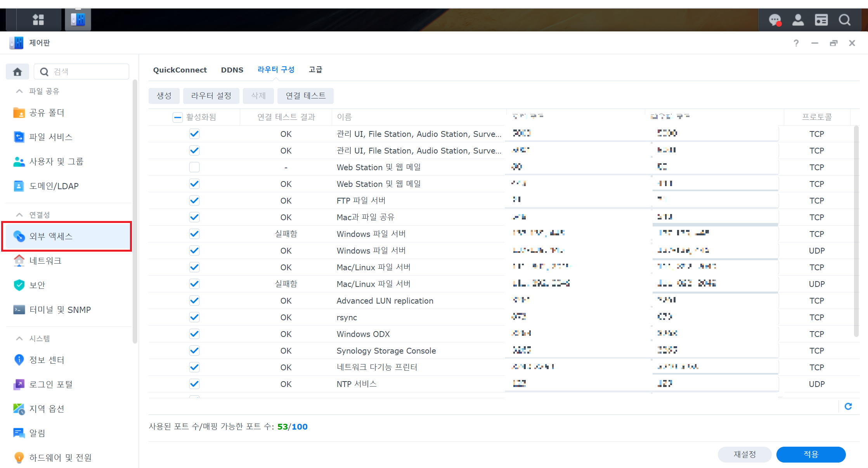Viewport: 868px width, 468px height.
Task: Click the taskbar search magnifier icon
Action: tap(844, 20)
